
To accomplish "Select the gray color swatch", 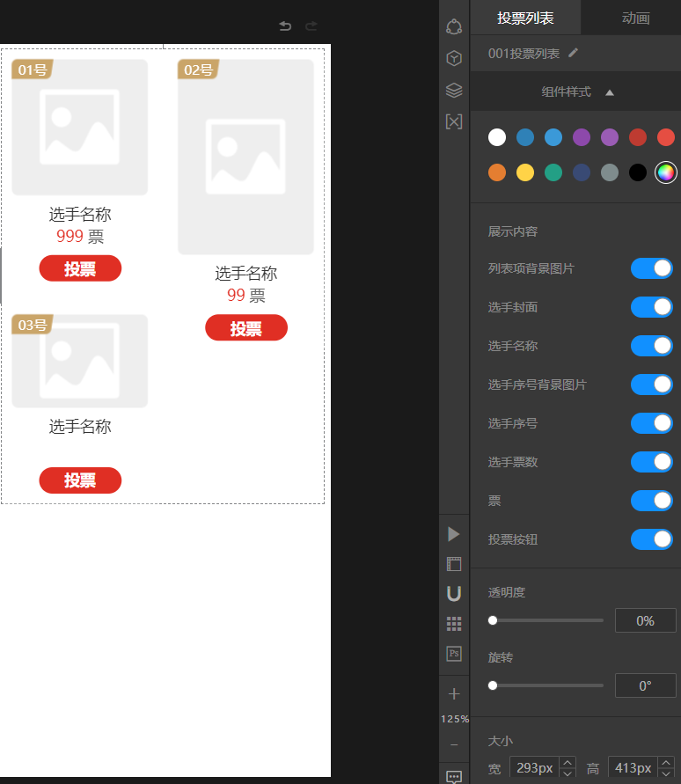I will 610,172.
